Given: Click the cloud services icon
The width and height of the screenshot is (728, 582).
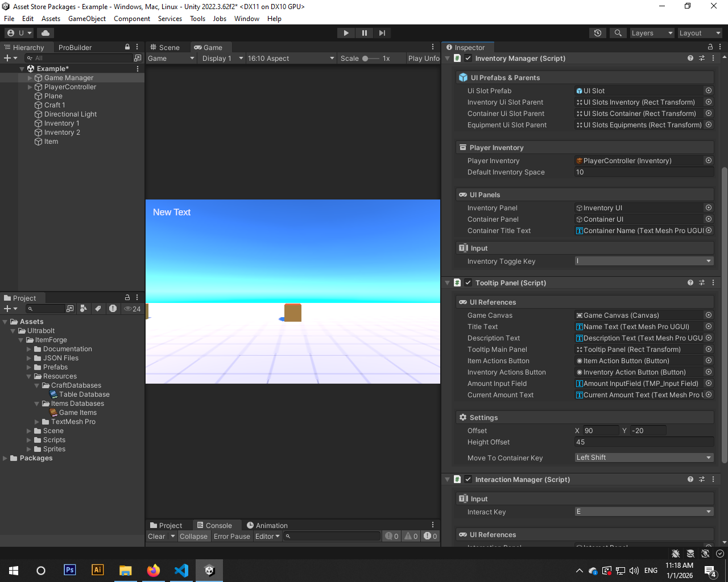Looking at the screenshot, I should 45,33.
